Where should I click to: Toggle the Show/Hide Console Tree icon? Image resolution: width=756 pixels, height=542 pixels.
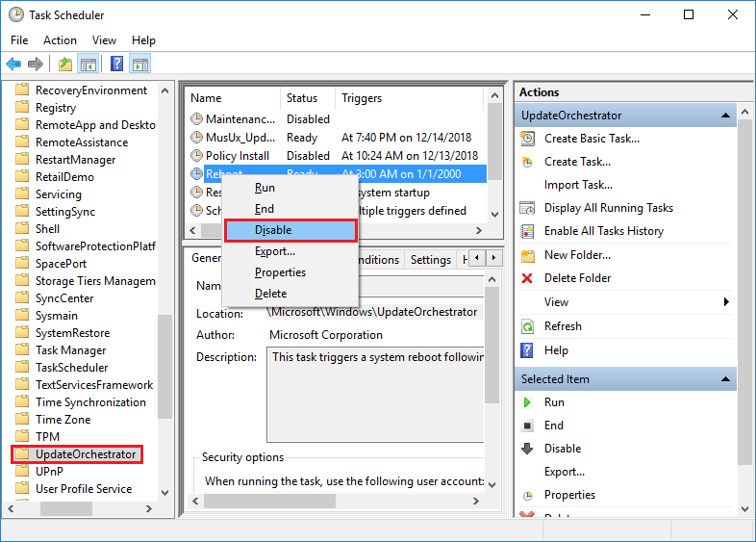tap(88, 65)
